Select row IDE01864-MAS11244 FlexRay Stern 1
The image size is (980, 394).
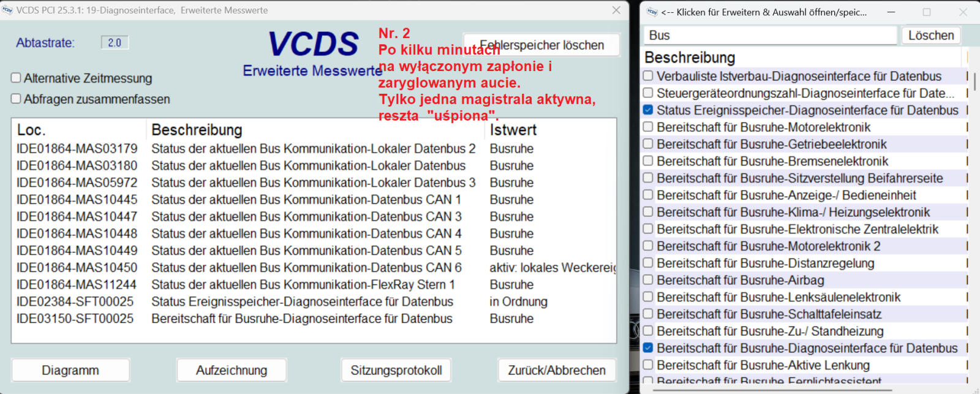click(314, 284)
